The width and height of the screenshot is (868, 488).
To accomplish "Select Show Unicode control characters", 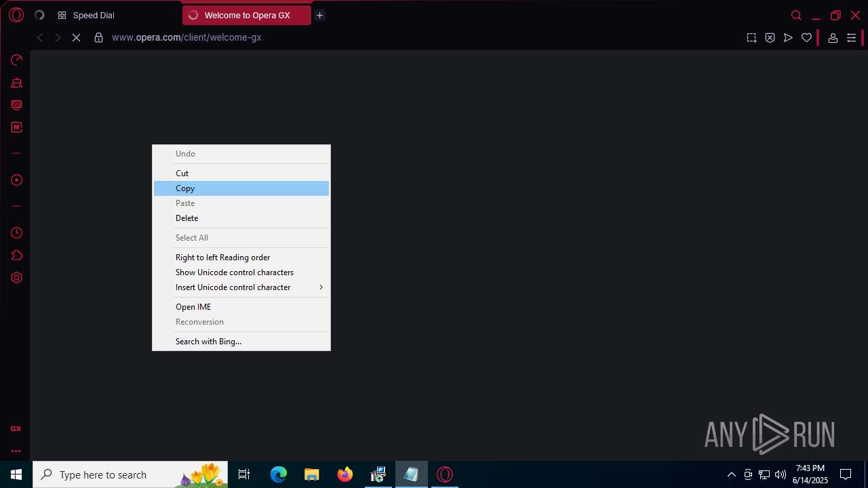I will tap(241, 272).
